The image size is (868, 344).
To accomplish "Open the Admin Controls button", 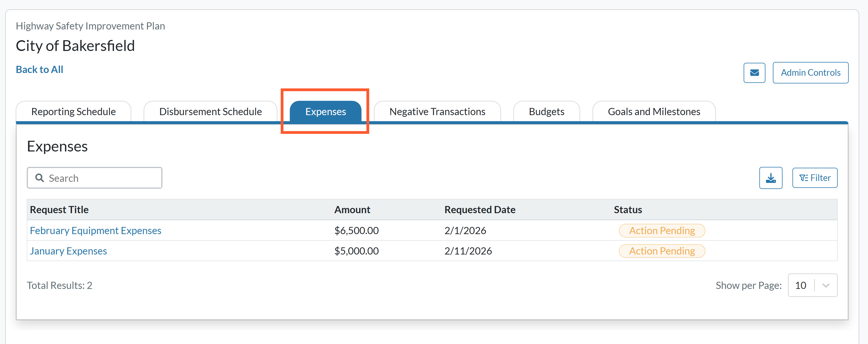I will (810, 73).
